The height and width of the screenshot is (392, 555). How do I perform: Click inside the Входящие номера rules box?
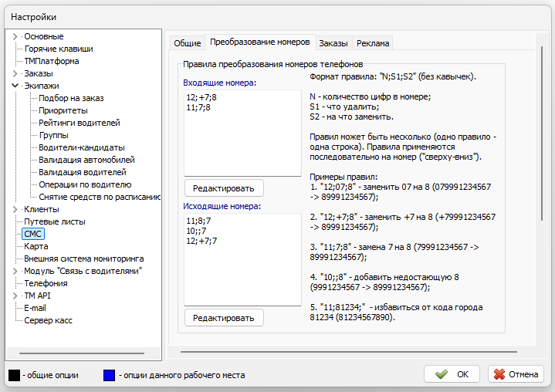242,133
